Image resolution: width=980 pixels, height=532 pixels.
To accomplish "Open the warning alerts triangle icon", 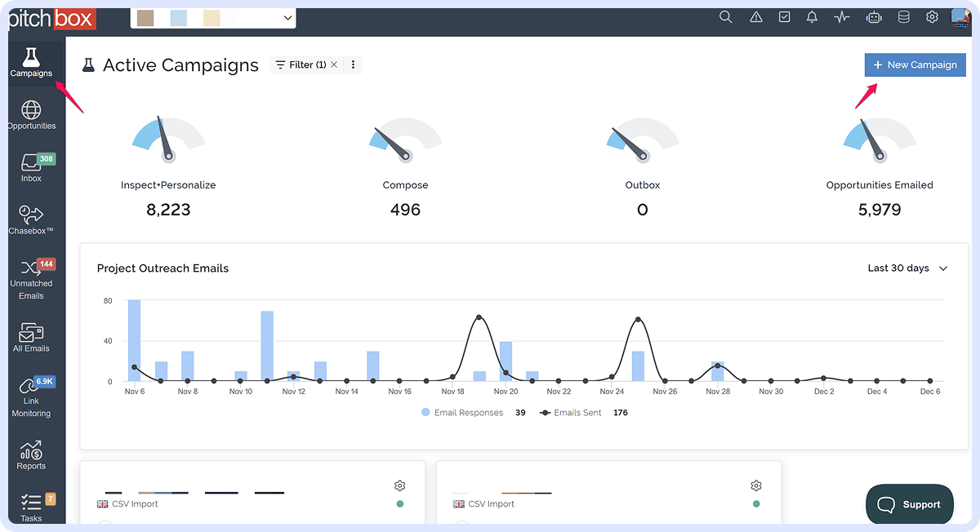I will [755, 17].
